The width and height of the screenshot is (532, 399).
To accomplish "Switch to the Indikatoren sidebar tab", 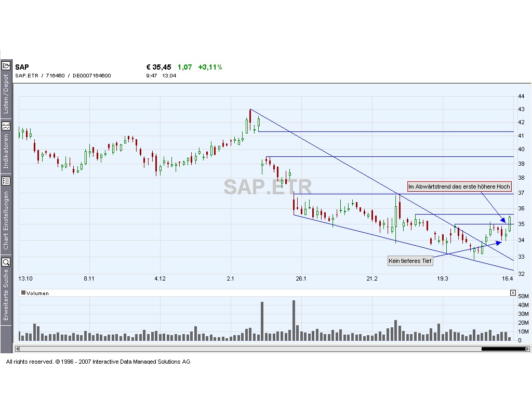I will (6, 151).
